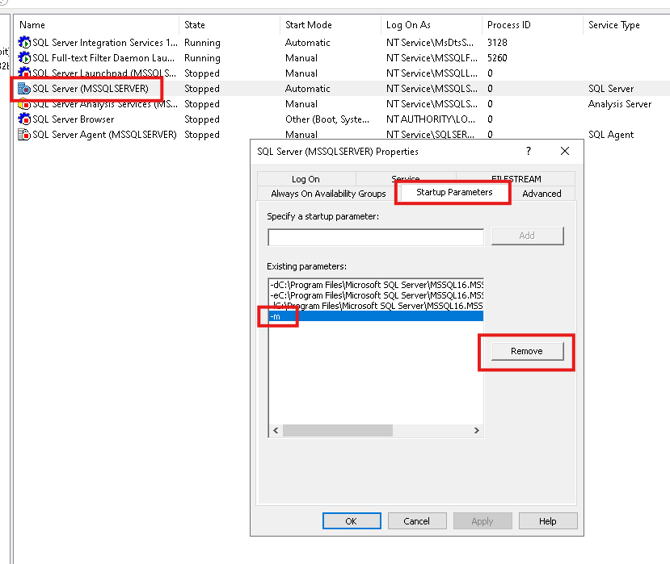Click Analysis Server service type cell
The height and width of the screenshot is (564, 670).
620,104
